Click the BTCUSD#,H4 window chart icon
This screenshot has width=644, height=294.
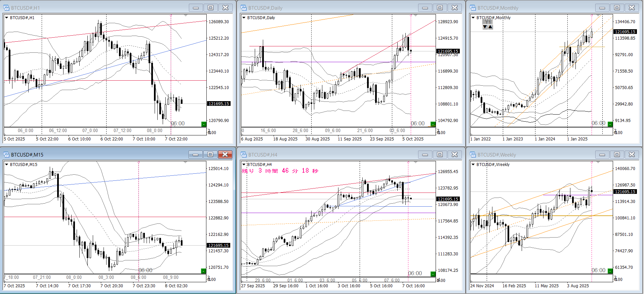244,155
